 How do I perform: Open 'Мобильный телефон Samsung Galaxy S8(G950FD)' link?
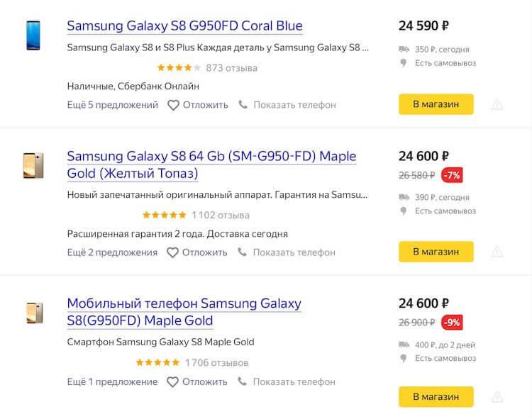184,312
